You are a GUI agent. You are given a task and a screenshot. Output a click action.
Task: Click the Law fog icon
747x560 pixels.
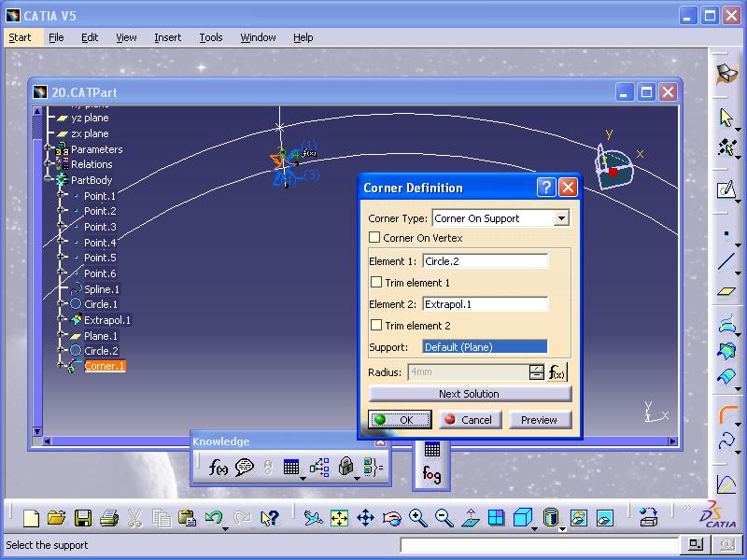[x=431, y=475]
